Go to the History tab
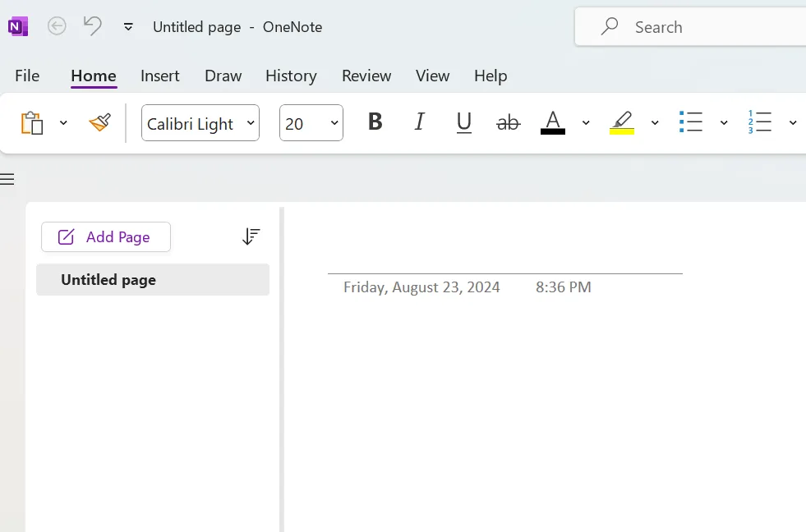 [x=291, y=76]
